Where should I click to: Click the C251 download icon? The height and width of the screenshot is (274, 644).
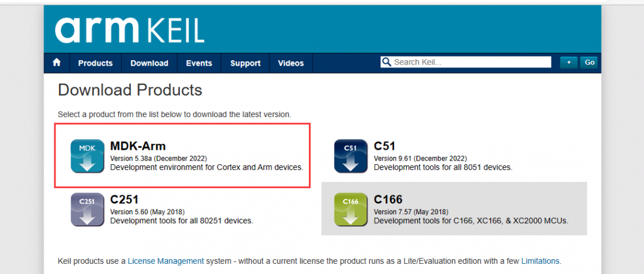click(87, 210)
